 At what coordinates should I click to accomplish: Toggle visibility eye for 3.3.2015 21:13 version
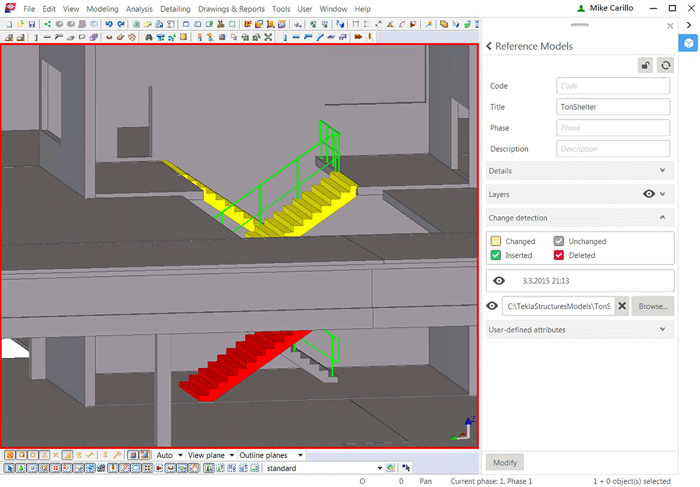pyautogui.click(x=499, y=281)
